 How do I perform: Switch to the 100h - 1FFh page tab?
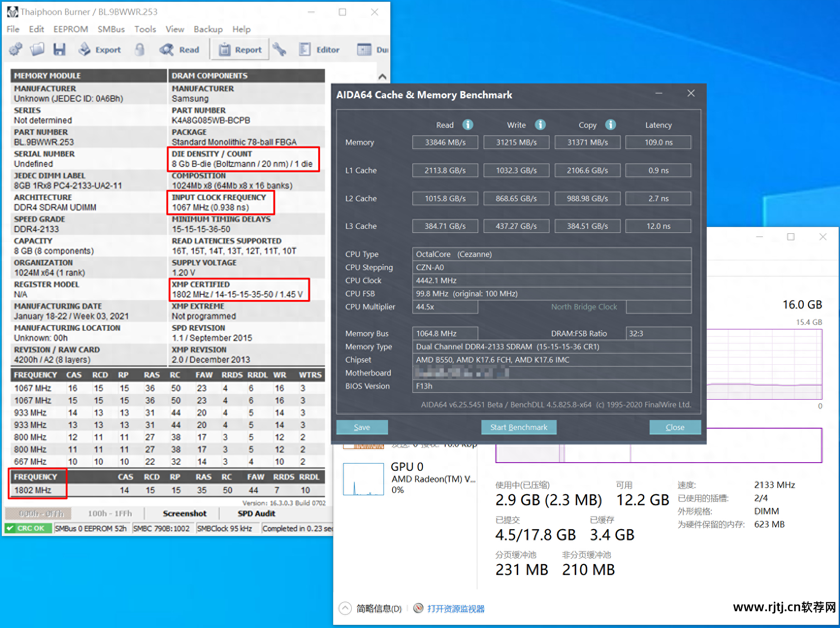point(110,513)
